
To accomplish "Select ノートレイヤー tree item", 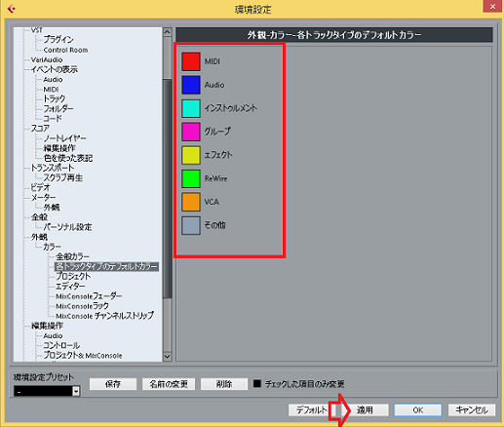I will pyautogui.click(x=65, y=138).
